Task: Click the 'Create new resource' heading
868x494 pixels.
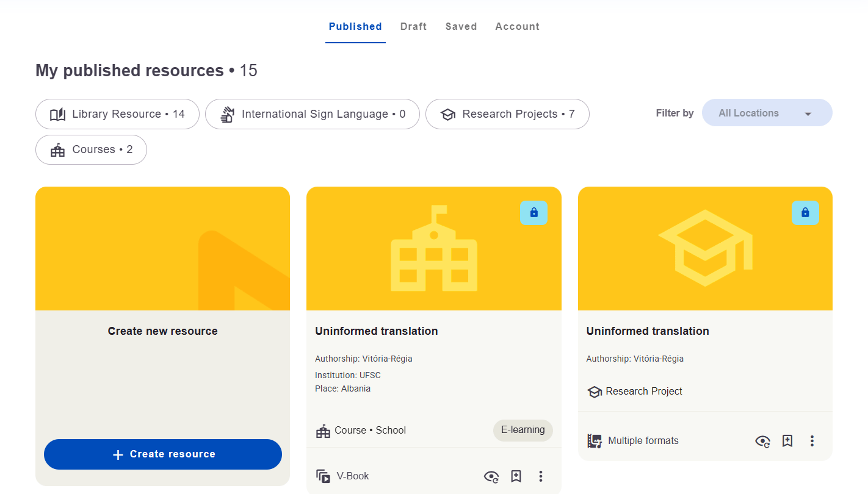Action: point(163,331)
